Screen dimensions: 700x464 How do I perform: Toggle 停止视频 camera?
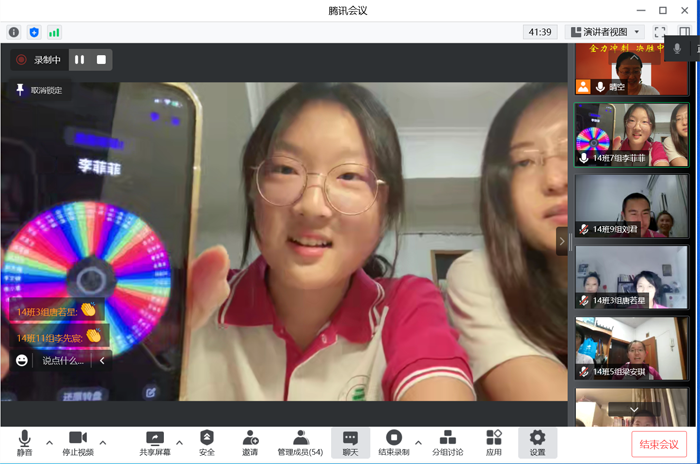pos(78,443)
